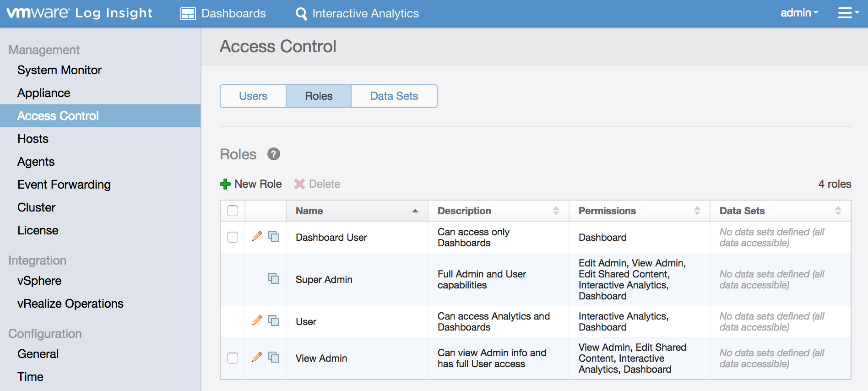
Task: Switch to the Users tab
Action: coord(253,96)
